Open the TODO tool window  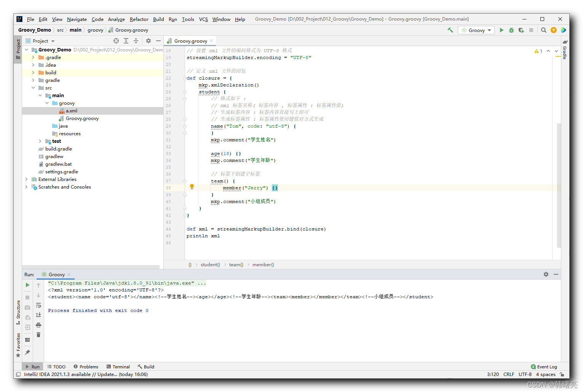[56, 367]
